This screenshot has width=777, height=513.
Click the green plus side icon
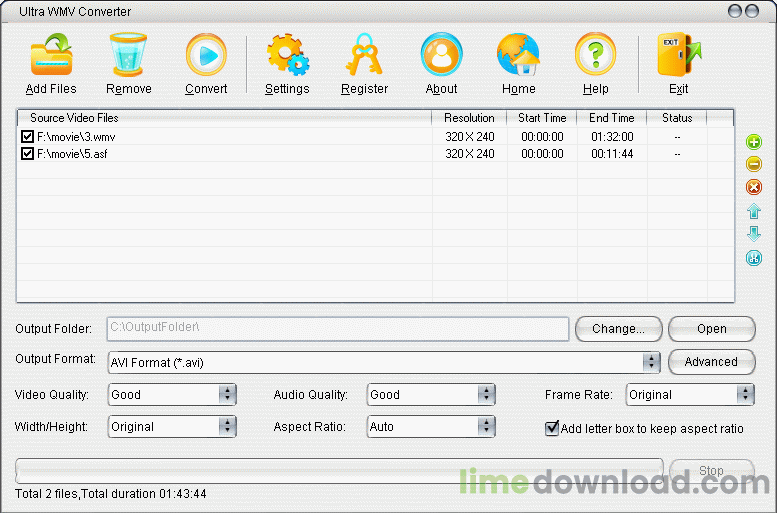point(754,142)
